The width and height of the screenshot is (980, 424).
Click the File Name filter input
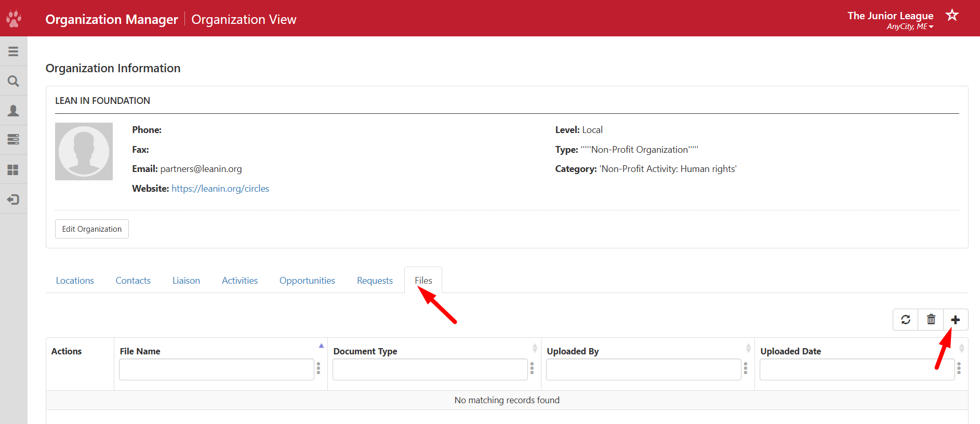coord(217,369)
